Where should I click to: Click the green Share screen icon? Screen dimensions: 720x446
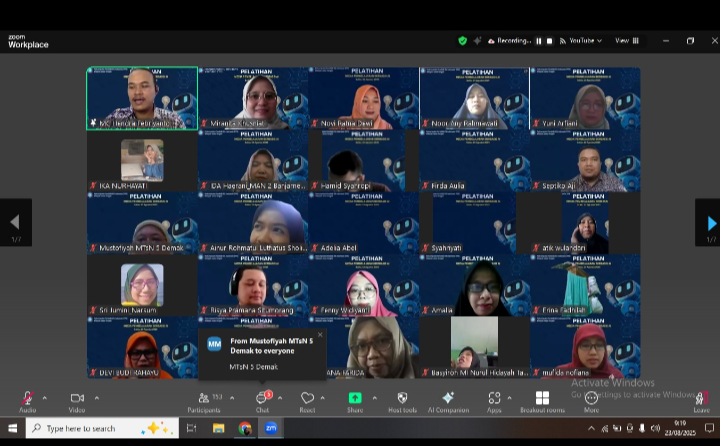click(355, 398)
